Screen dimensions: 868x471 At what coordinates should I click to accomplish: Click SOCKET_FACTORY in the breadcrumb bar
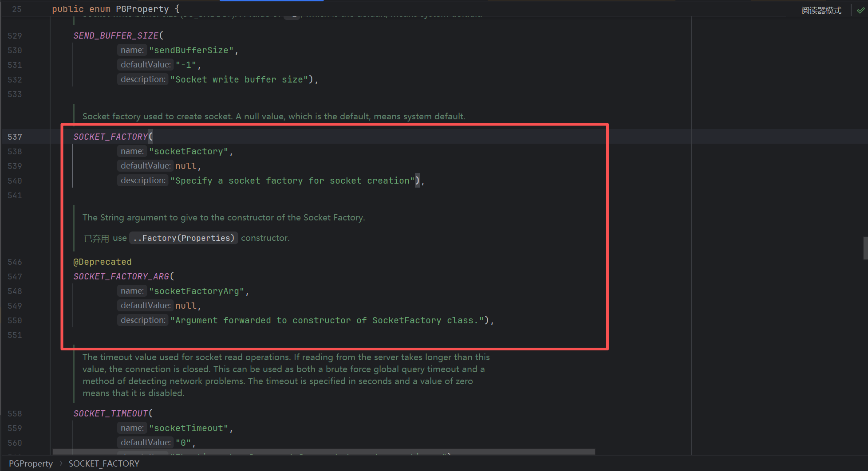pyautogui.click(x=104, y=463)
